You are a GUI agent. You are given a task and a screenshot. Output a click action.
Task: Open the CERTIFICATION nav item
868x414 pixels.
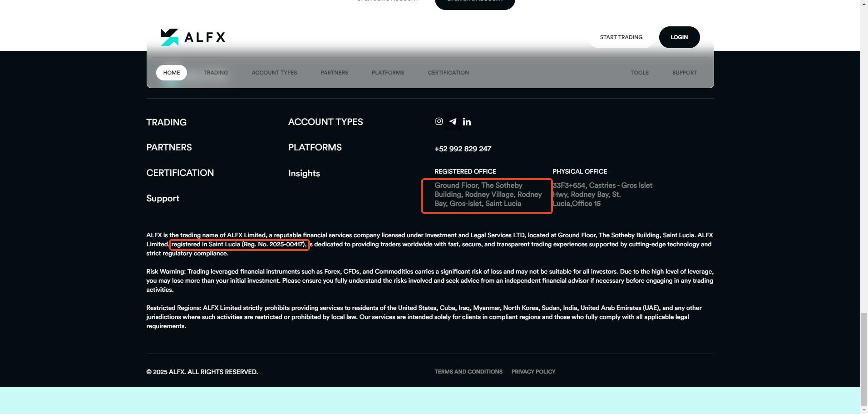448,73
